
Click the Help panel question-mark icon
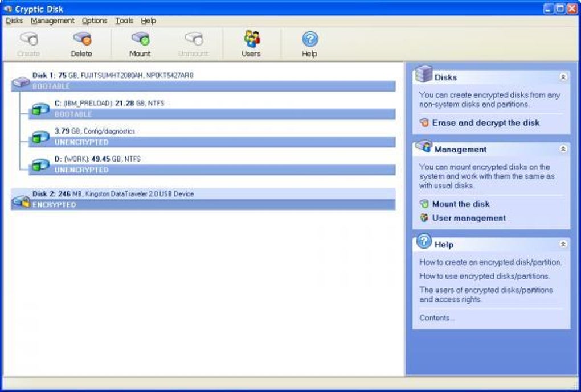tap(424, 241)
